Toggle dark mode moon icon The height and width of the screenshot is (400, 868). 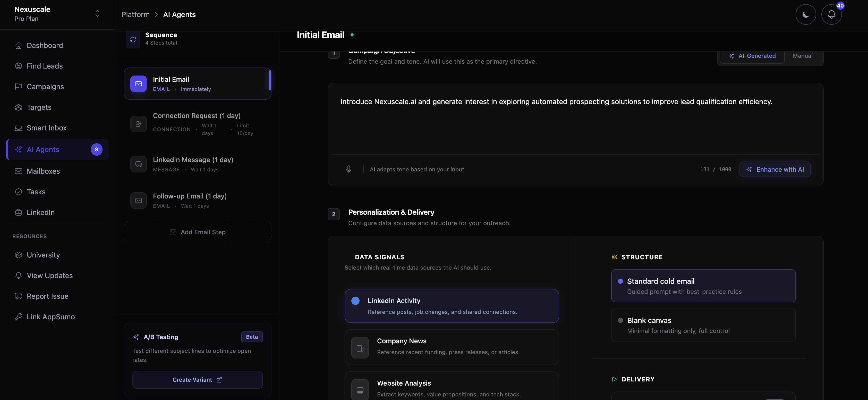click(806, 14)
